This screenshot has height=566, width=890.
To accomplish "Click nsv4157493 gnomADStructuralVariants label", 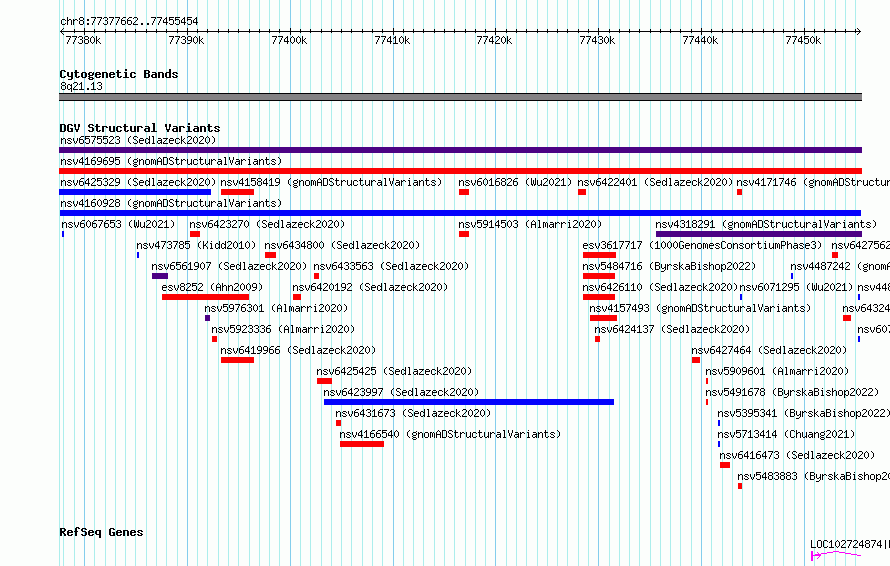I will 700,308.
